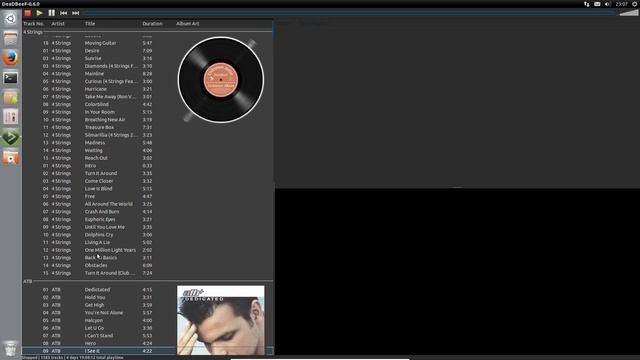This screenshot has height=360, width=640.
Task: Skip to the next track
Action: pyautogui.click(x=76, y=13)
